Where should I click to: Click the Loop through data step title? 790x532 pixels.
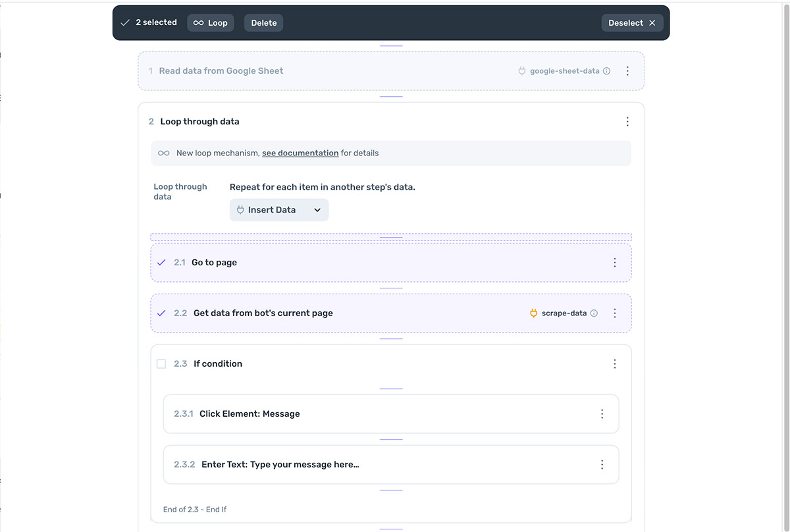pos(200,122)
